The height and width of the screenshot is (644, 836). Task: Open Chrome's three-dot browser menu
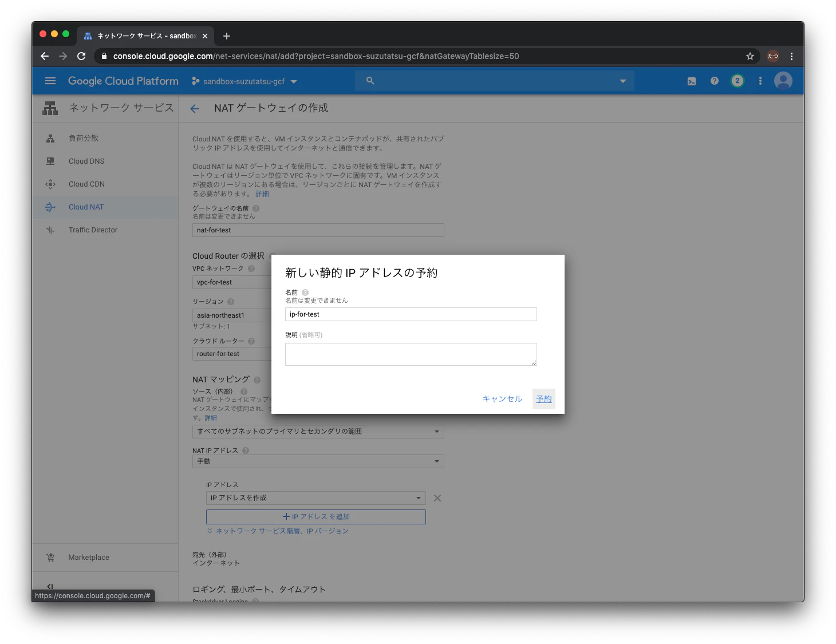pos(791,56)
